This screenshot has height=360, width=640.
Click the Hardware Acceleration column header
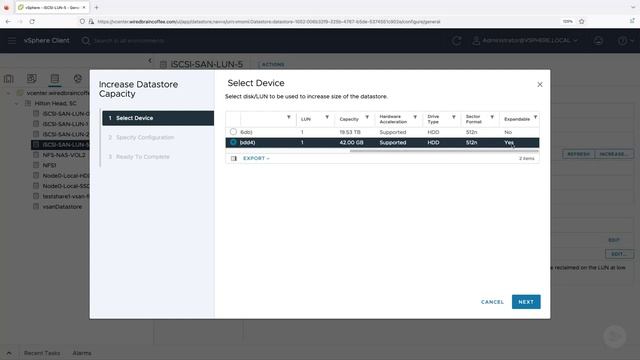tap(393, 119)
